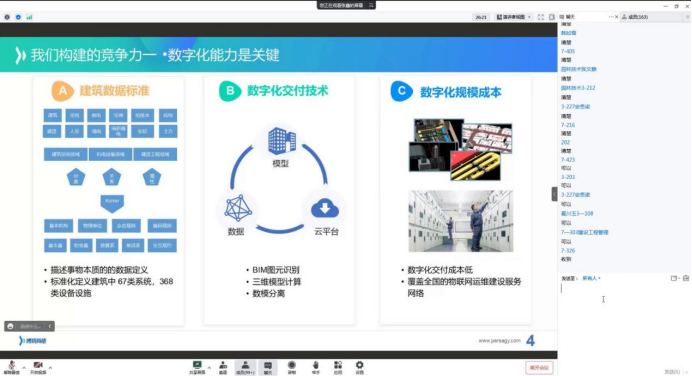Open the speaker view dropdown at top
The height and width of the screenshot is (376, 692).
513,17
